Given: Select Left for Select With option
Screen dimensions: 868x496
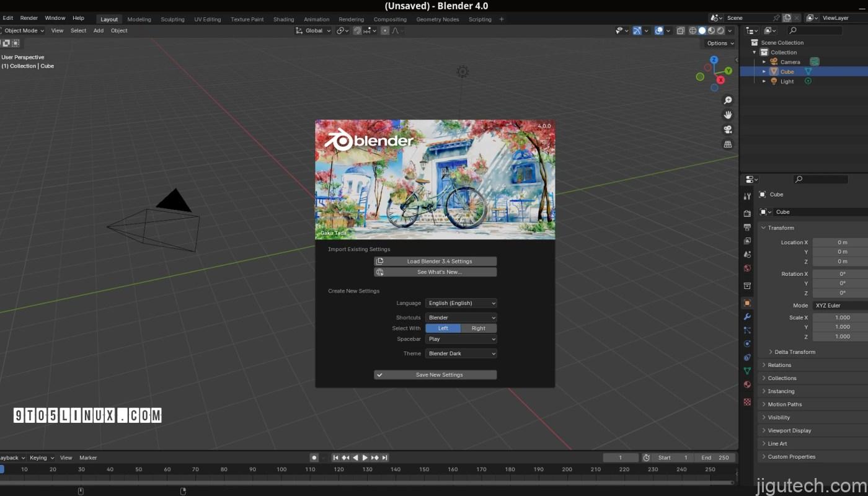Looking at the screenshot, I should 443,328.
